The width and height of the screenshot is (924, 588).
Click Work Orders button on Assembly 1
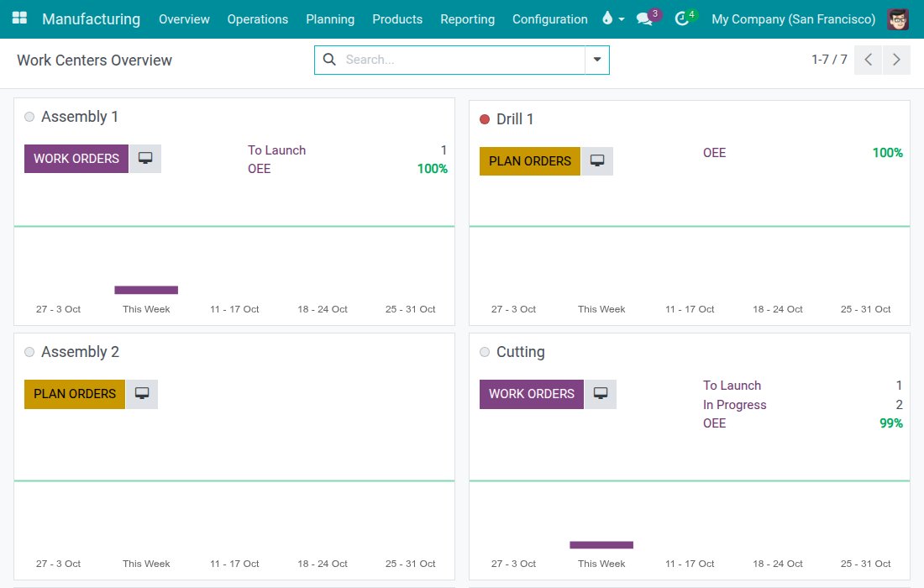click(76, 159)
